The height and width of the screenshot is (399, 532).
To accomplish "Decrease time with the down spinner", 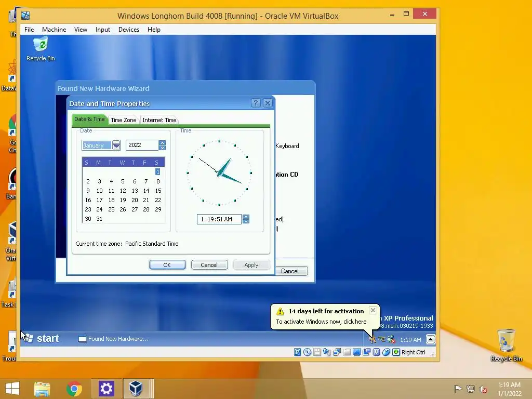I will [246, 221].
